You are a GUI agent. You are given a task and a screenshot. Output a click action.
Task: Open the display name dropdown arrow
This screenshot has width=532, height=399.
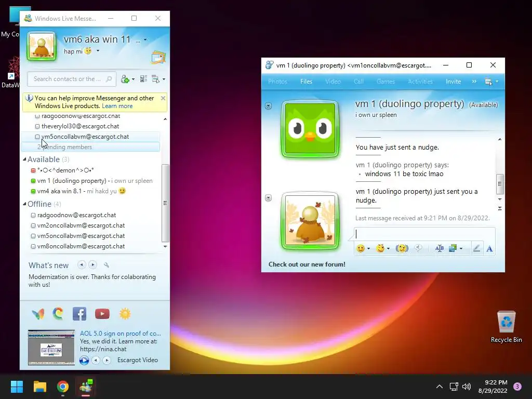coord(145,39)
